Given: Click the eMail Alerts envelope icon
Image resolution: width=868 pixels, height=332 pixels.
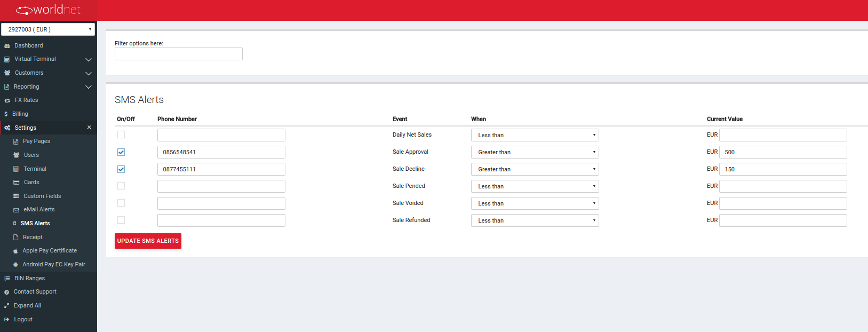Looking at the screenshot, I should coord(16,210).
